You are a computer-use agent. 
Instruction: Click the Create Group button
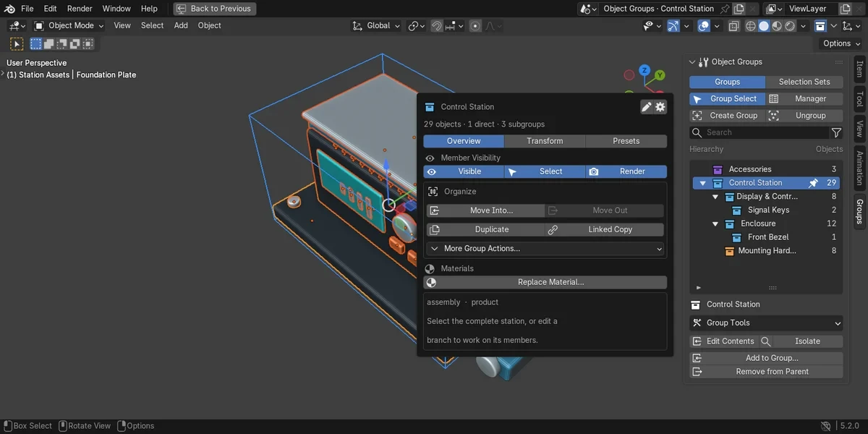coord(727,116)
